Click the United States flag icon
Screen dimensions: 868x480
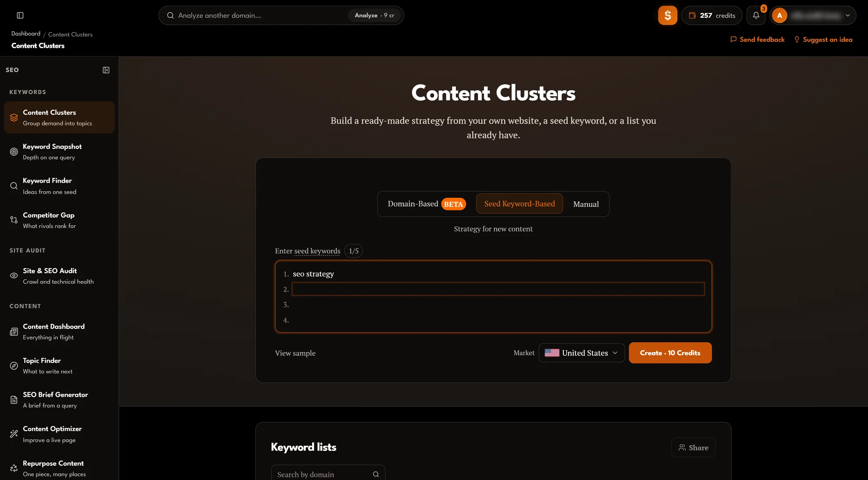[x=552, y=353]
